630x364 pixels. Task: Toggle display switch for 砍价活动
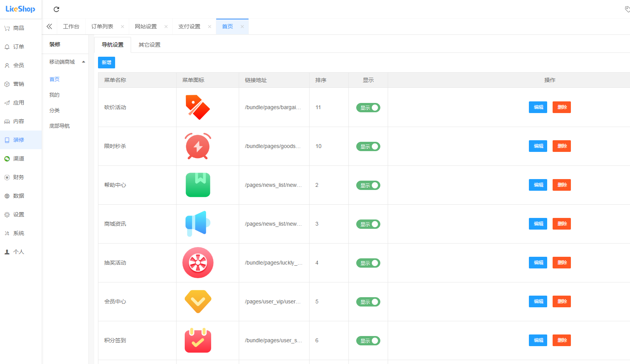[368, 108]
